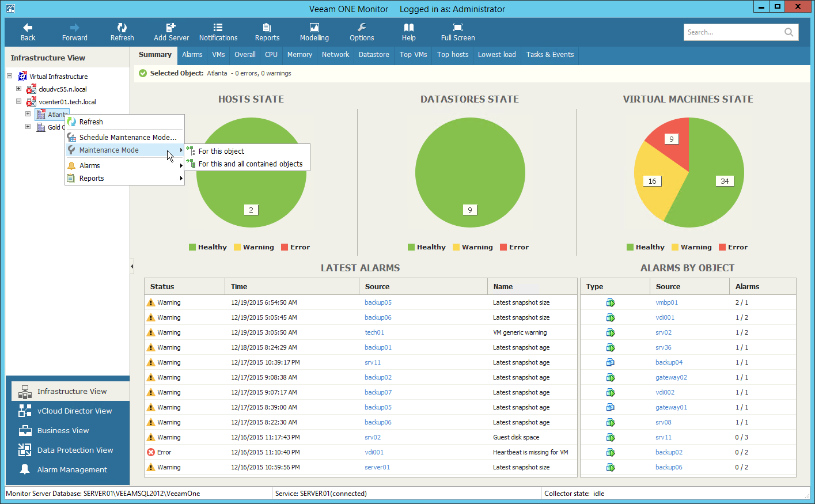The image size is (815, 504).
Task: Click the Infrastructure View sidebar icon
Action: 25,392
